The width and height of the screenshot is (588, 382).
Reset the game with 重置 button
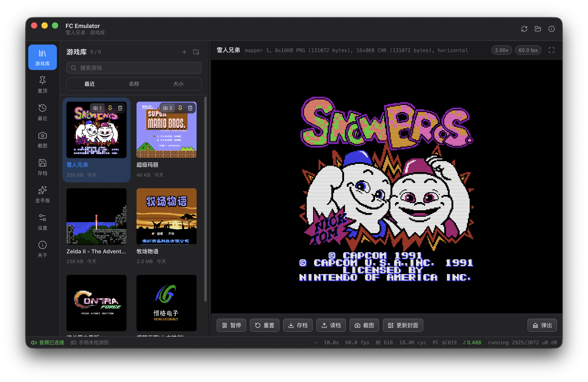click(265, 325)
